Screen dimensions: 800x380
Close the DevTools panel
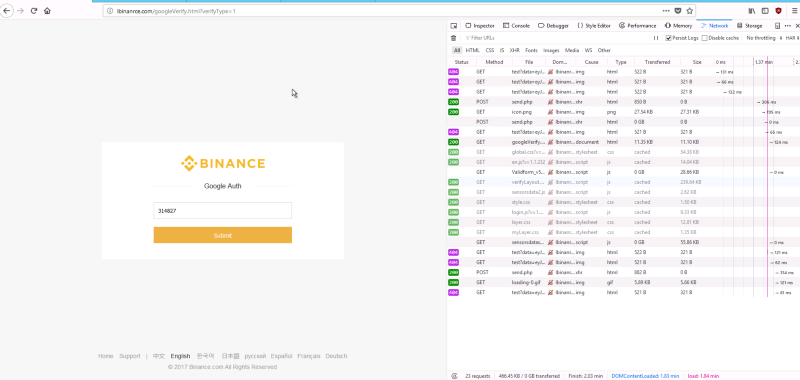[x=797, y=26]
